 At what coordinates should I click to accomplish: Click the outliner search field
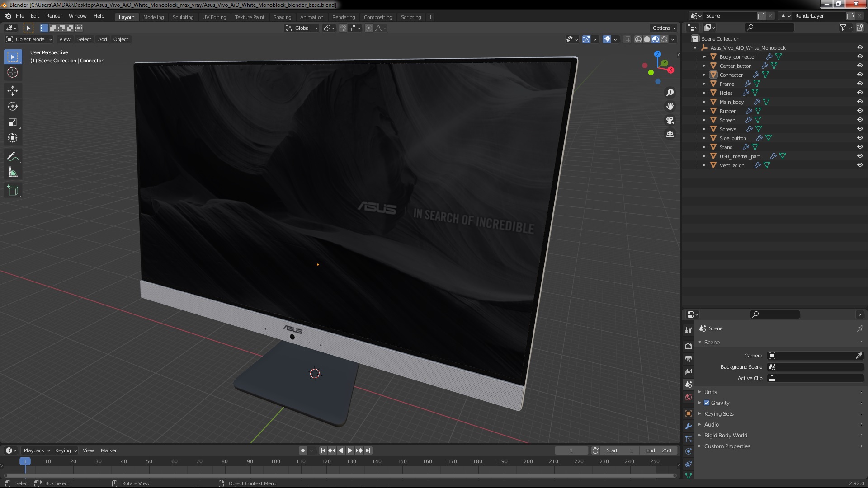[769, 28]
